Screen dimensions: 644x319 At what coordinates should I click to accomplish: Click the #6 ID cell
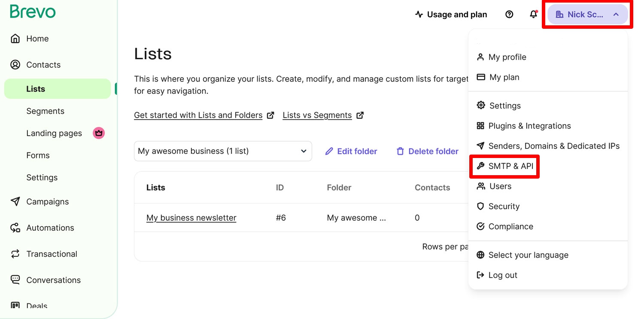tap(281, 218)
